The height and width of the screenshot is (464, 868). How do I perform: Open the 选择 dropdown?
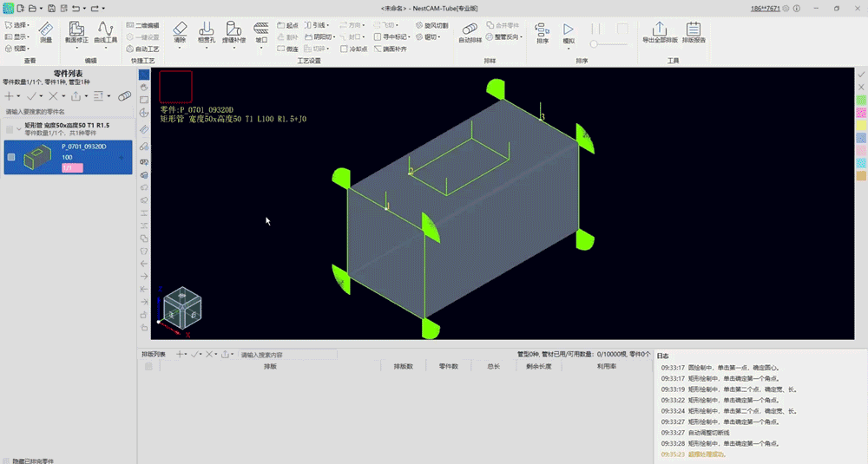(17, 25)
